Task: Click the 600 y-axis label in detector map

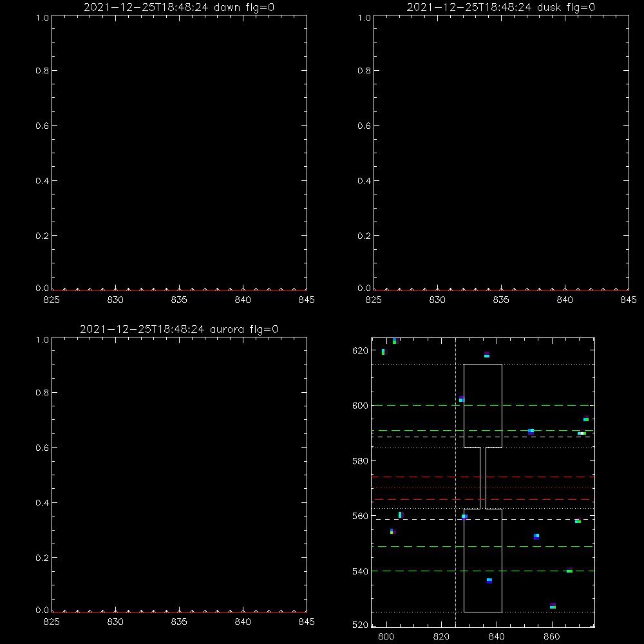Action: tap(360, 406)
